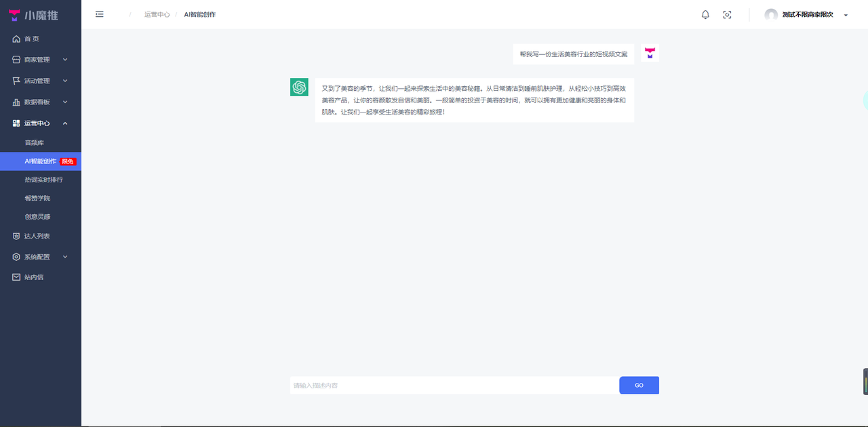Select 音频库 from the sidebar menu

click(35, 142)
